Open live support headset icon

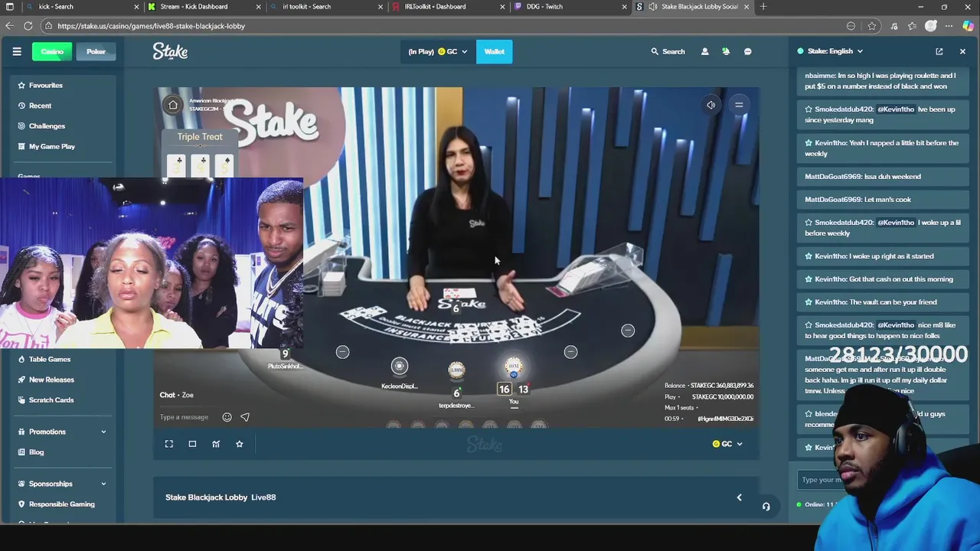coord(766,506)
